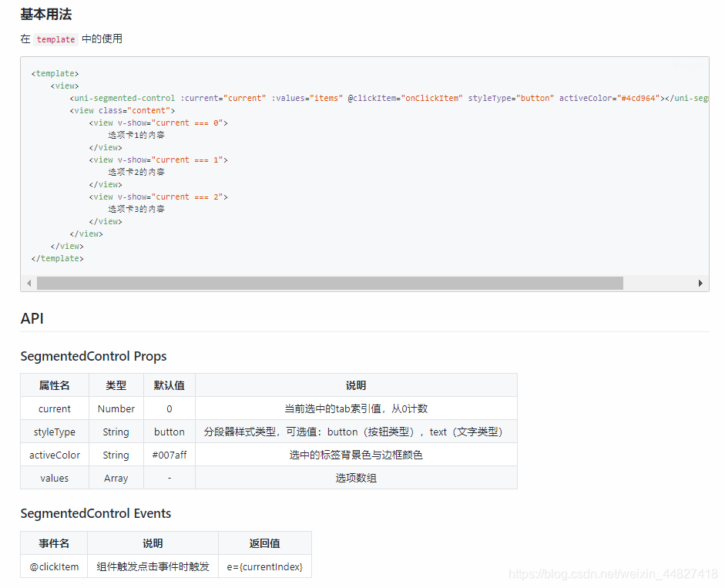
Task: Click the '选项数组' description cell
Action: [356, 478]
